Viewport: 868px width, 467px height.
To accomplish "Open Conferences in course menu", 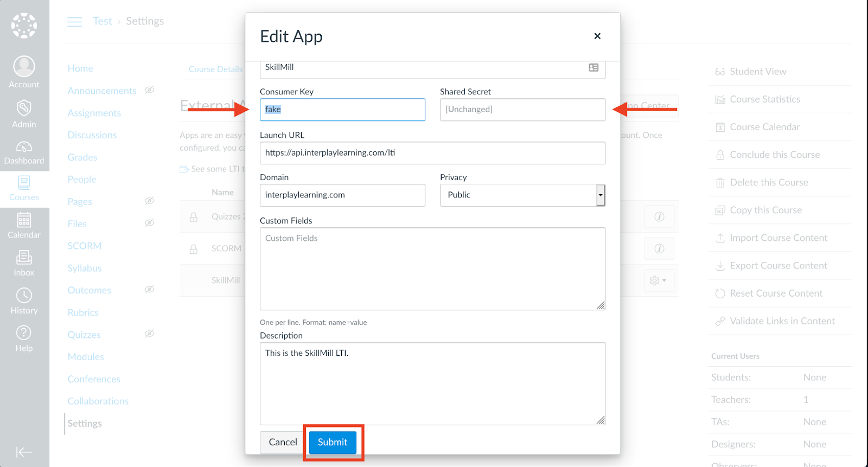I will click(94, 379).
